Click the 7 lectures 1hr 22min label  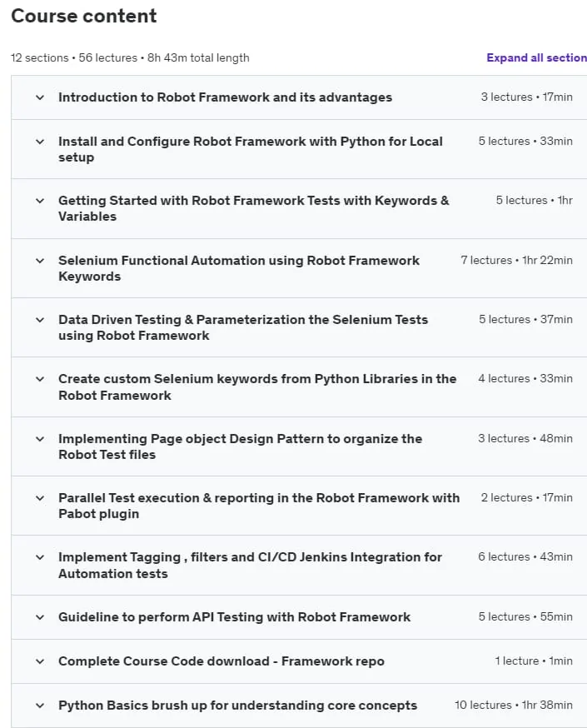click(x=516, y=261)
